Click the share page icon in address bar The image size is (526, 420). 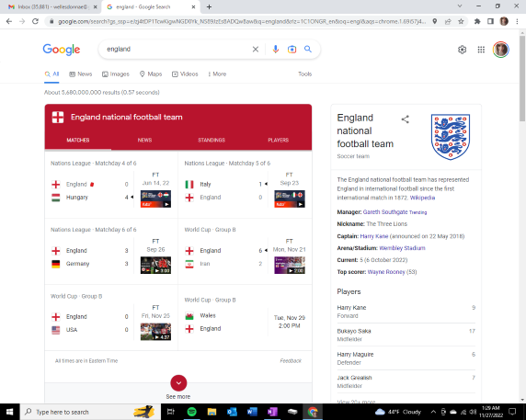click(448, 21)
